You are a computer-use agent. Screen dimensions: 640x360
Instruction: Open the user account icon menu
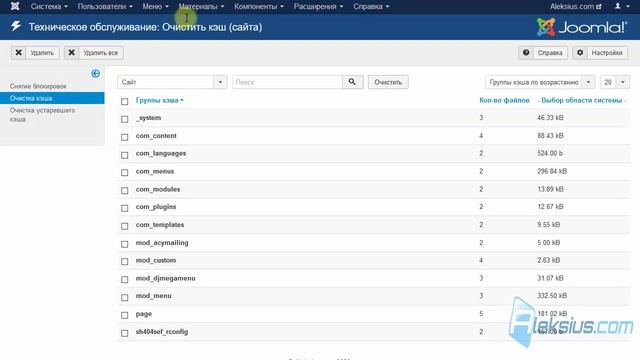(622, 6)
